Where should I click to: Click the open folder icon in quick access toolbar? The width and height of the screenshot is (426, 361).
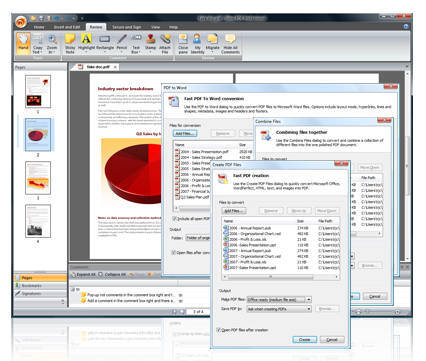coord(33,18)
